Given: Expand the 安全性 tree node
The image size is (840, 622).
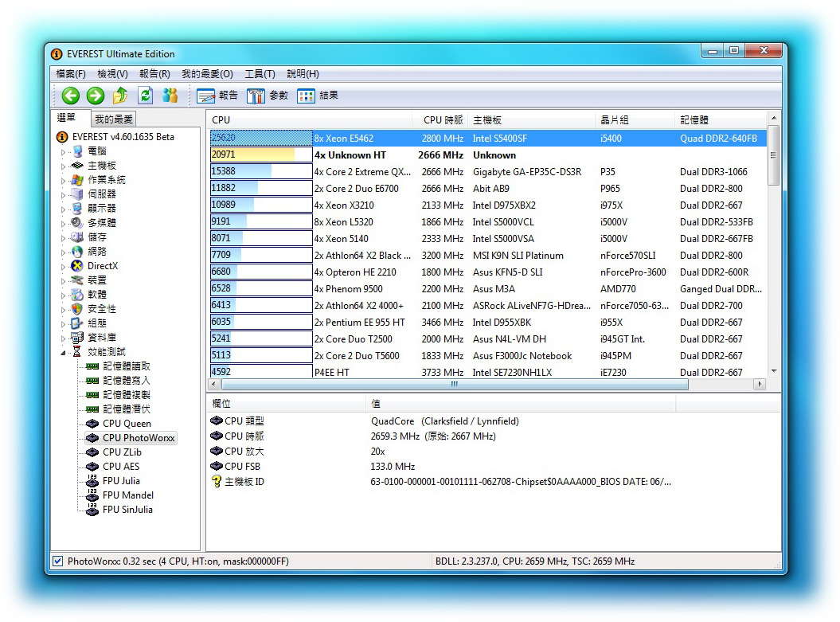Looking at the screenshot, I should [x=63, y=310].
